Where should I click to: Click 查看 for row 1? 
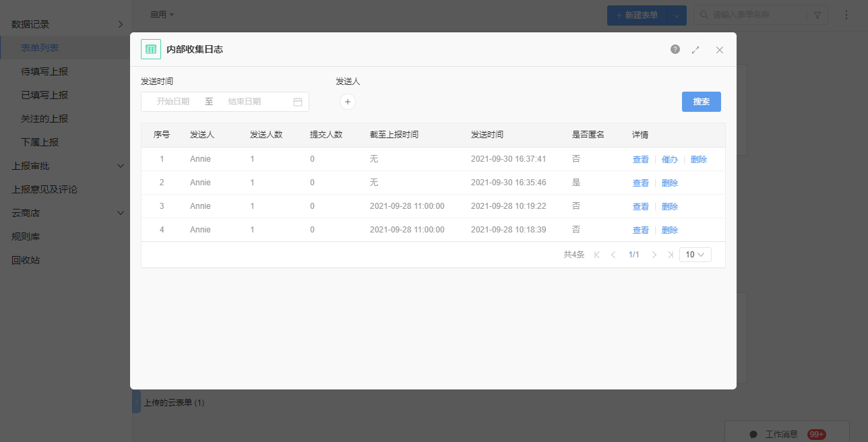640,160
